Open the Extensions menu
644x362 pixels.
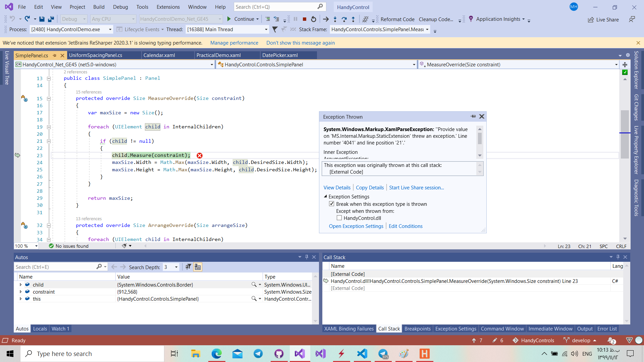[x=168, y=7]
